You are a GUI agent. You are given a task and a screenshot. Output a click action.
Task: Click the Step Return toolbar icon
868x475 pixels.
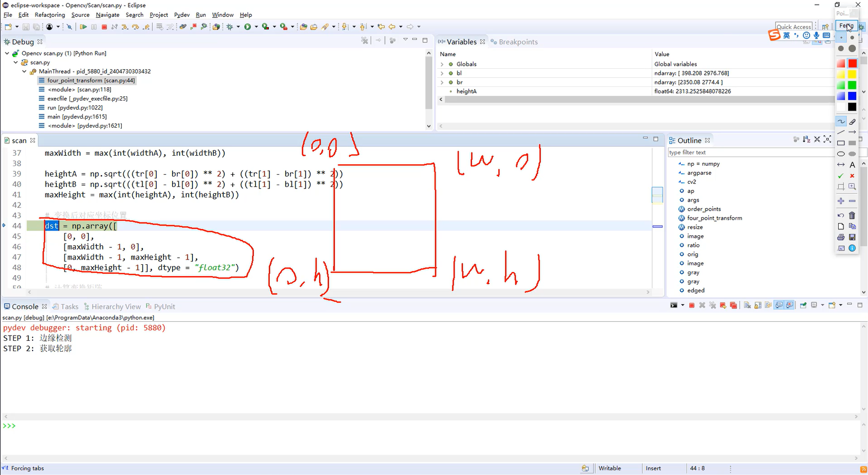(x=146, y=27)
